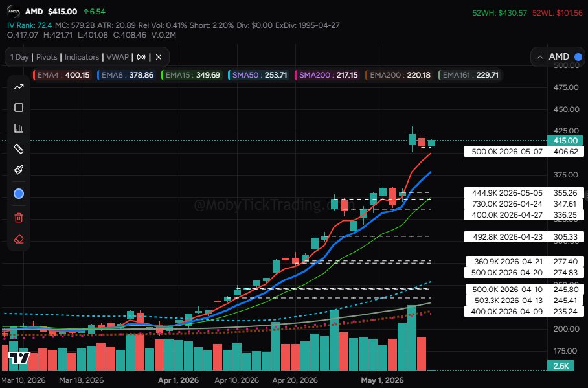Click the 492.8K 2026-04-23 level label
This screenshot has height=388, width=588.
tap(506, 237)
